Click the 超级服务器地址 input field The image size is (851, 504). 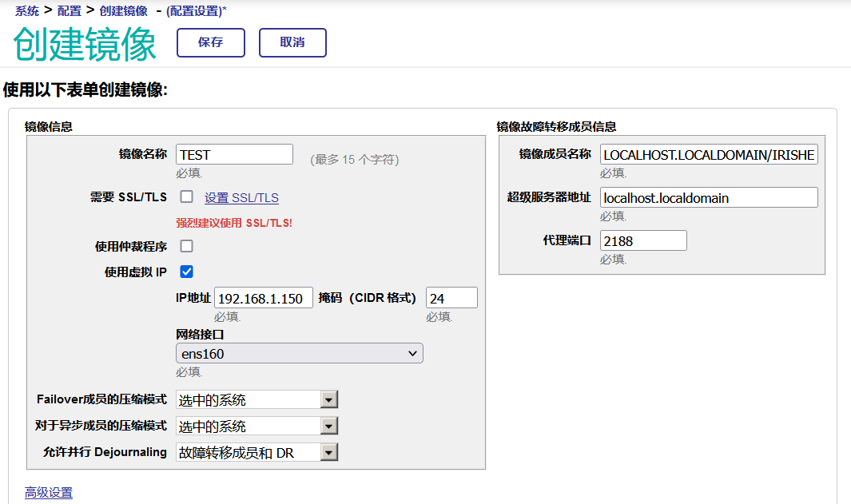709,198
